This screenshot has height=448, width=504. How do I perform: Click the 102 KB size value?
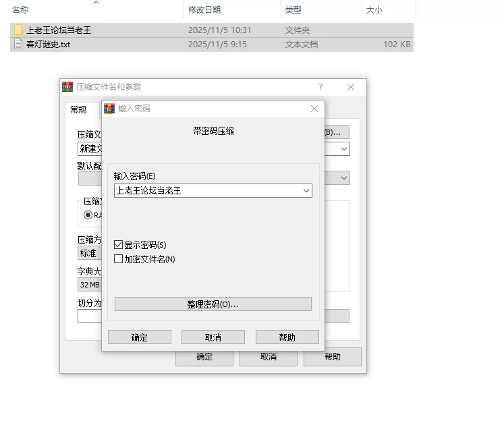coord(397,45)
